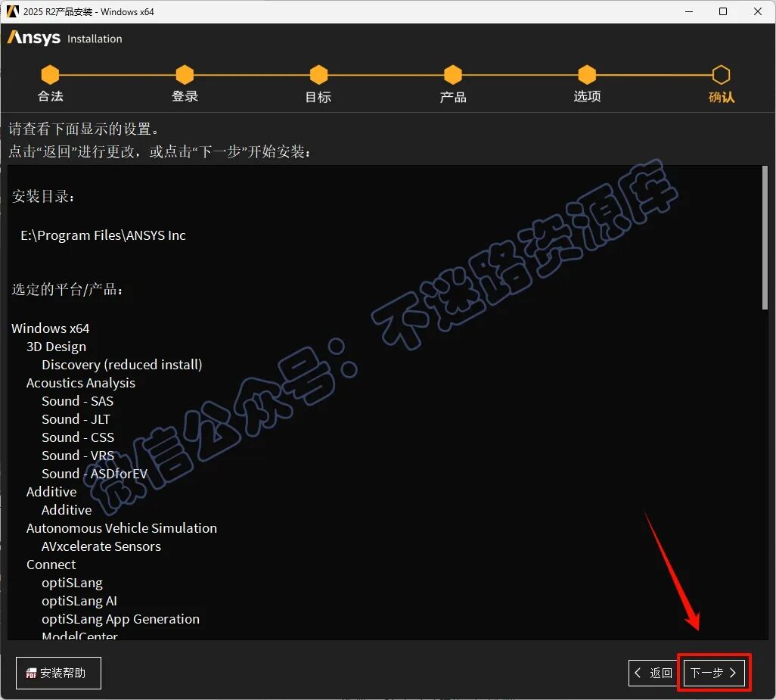
Task: Click the optiSLang AI entry
Action: [79, 601]
